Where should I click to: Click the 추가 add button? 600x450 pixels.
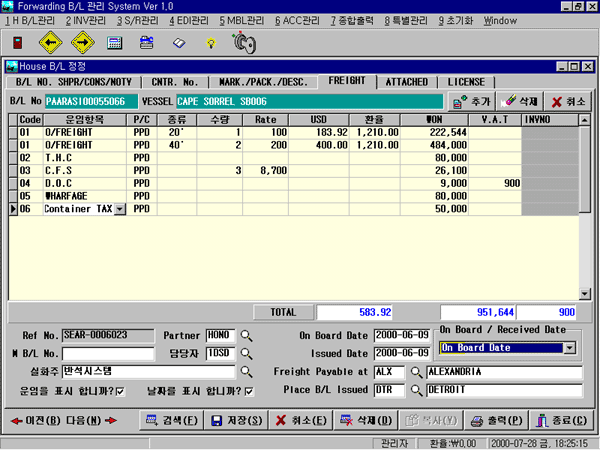click(x=471, y=102)
